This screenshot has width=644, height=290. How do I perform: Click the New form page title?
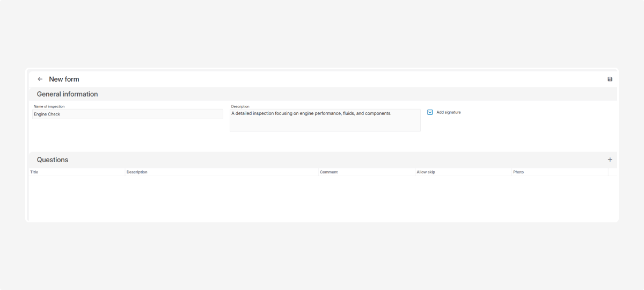(x=64, y=79)
